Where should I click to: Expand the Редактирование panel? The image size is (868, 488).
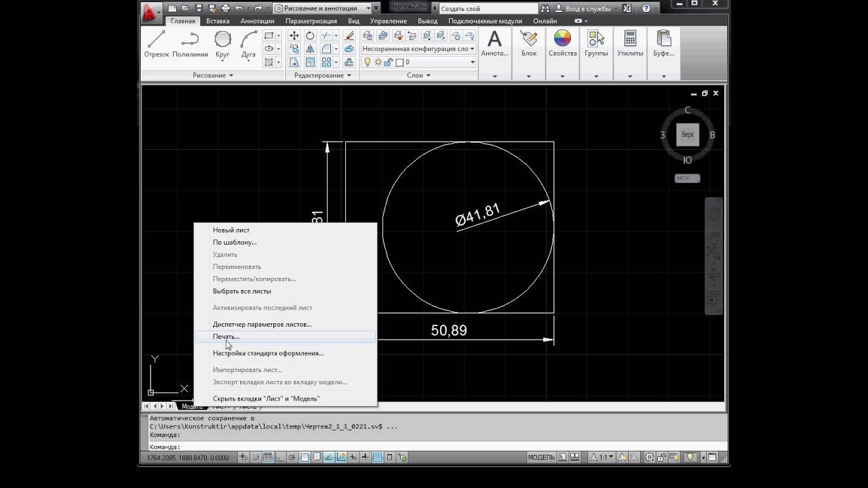[x=323, y=75]
